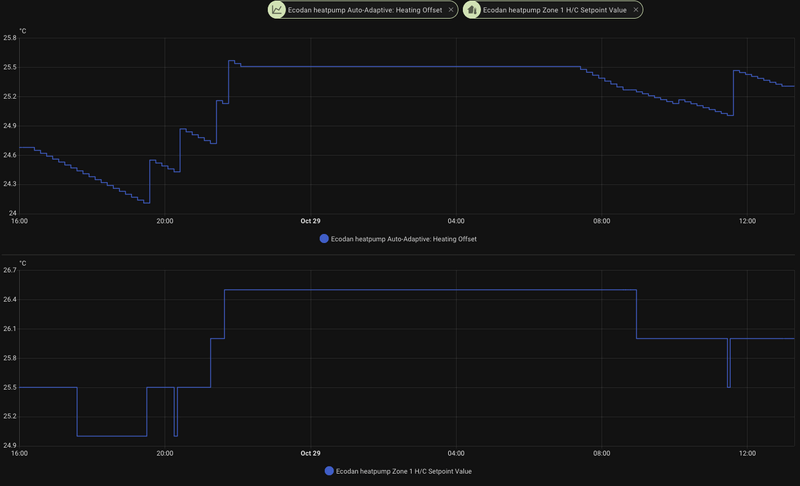Click the 08:00 tick on bottom chart
This screenshot has width=800, height=486.
point(602,453)
